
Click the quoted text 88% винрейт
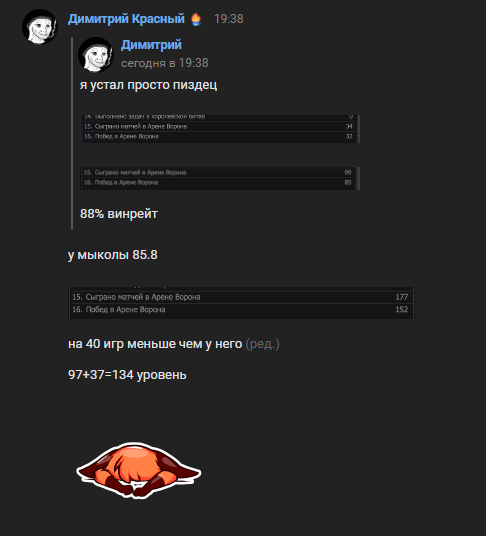pos(119,214)
